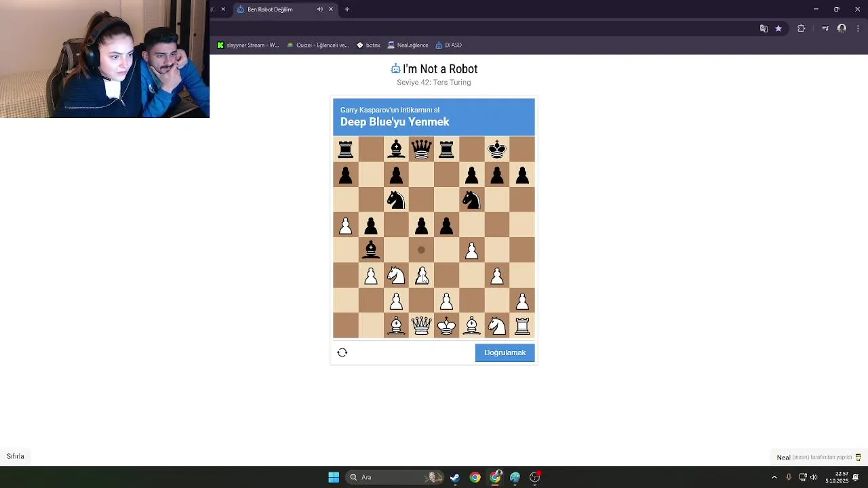Select the black queen on d8
The height and width of the screenshot is (488, 868).
pyautogui.click(x=421, y=149)
